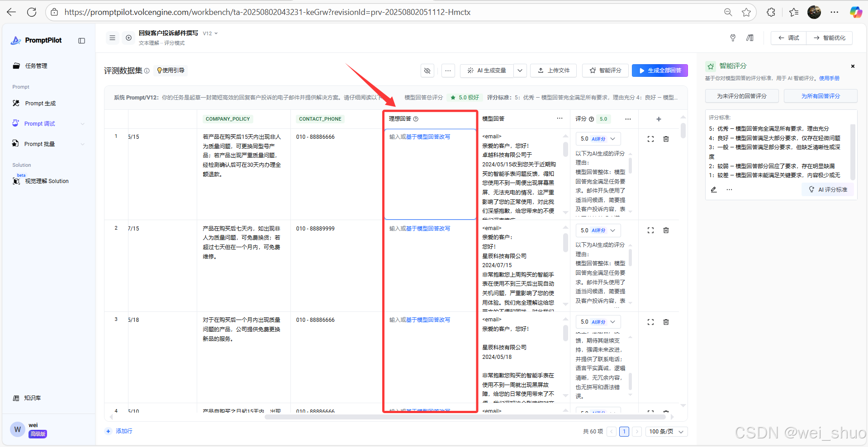Open the 评分 column ellipsis menu
Image resolution: width=868 pixels, height=447 pixels.
[628, 119]
